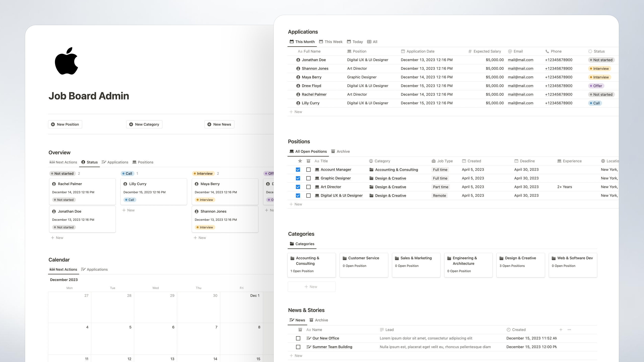
Task: Click the archive icon in the Positions header row
Action: pos(308,161)
